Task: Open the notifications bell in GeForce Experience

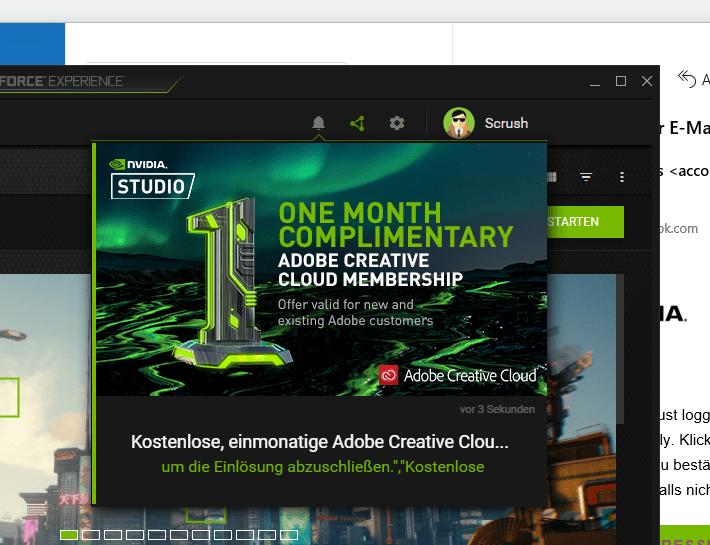Action: pyautogui.click(x=319, y=123)
